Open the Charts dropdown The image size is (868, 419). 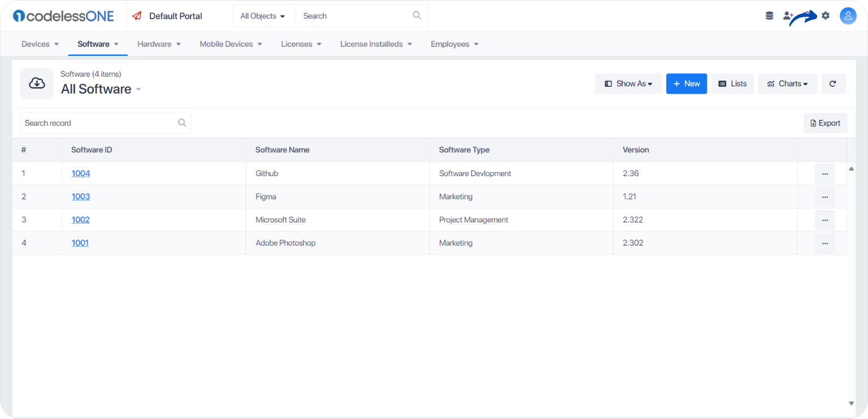point(788,84)
